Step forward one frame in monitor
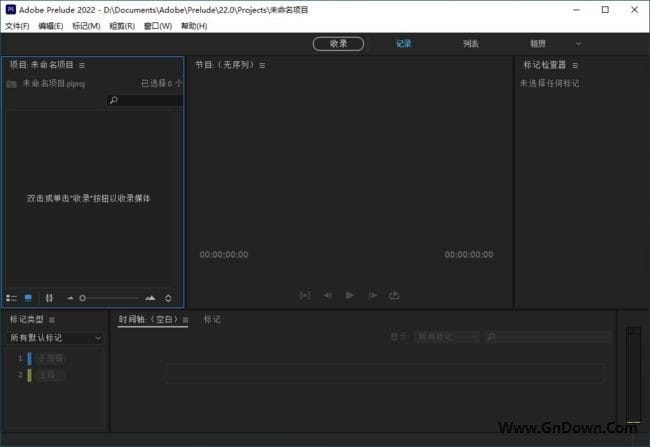Screen dimensions: 650x447 click(372, 295)
